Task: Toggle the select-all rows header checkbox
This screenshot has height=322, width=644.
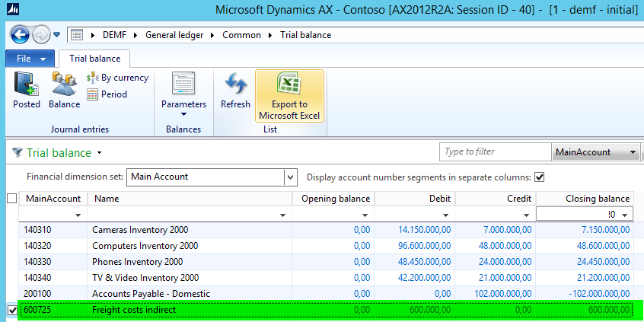Action: point(11,199)
